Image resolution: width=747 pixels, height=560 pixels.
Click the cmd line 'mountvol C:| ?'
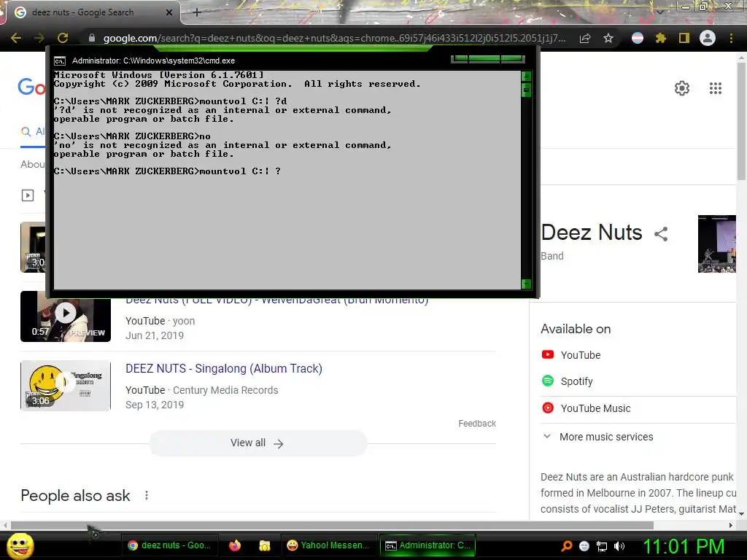[x=240, y=171]
